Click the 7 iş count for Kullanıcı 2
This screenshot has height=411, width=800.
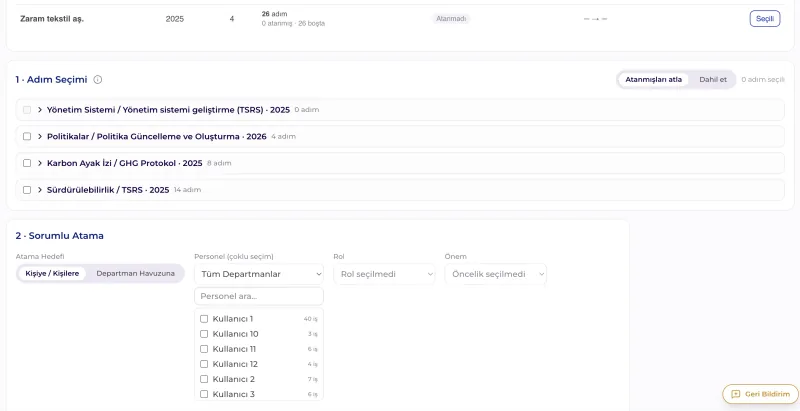(312, 379)
